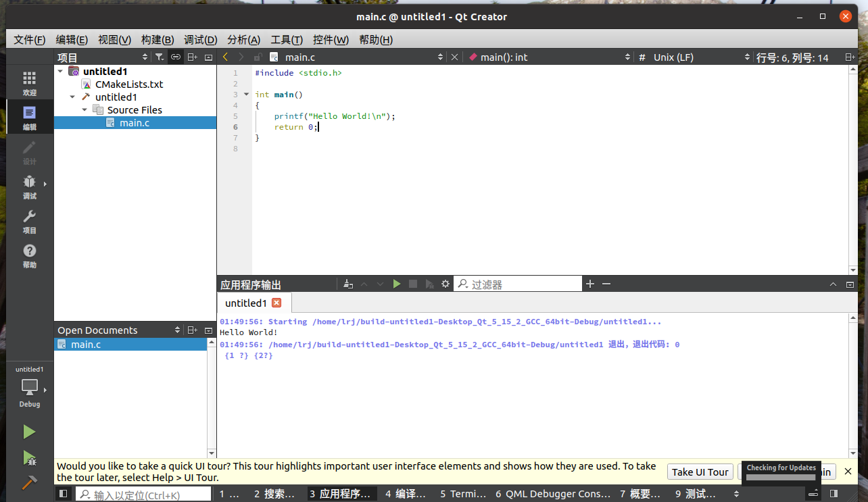The image size is (868, 502).
Task: Open the main(): int symbol dropdown
Action: tap(550, 57)
